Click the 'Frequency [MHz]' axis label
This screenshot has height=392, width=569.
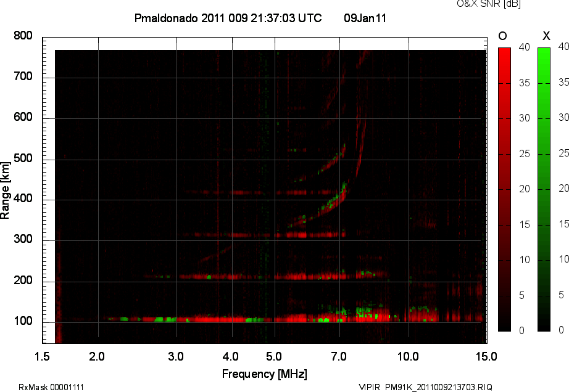click(265, 374)
